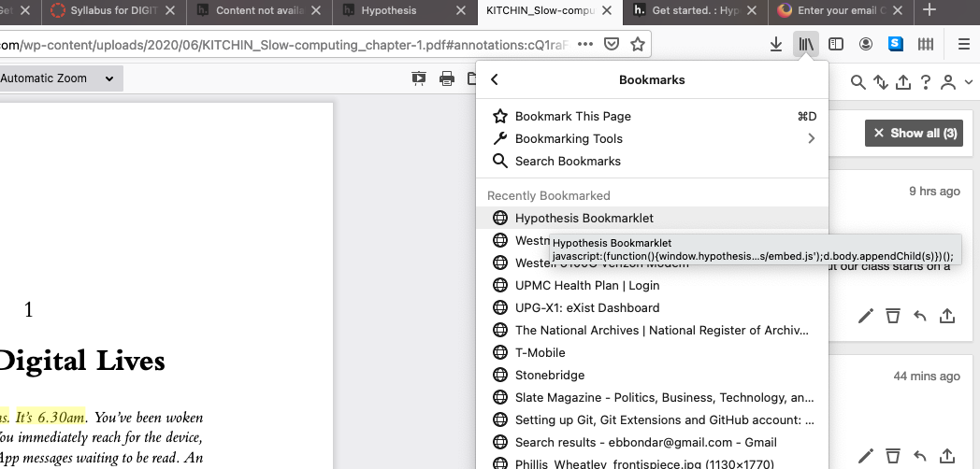
Task: Expand the Bookmarking Tools submenu
Action: click(652, 138)
